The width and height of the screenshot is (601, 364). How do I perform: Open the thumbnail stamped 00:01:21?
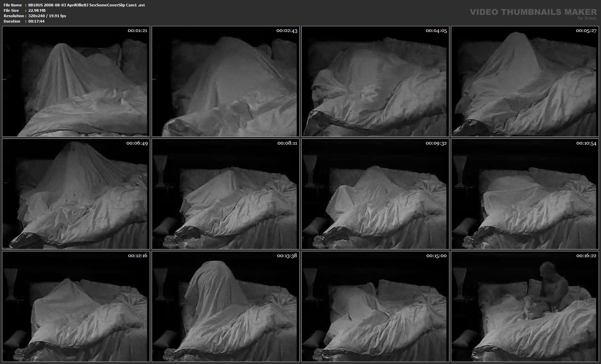76,81
